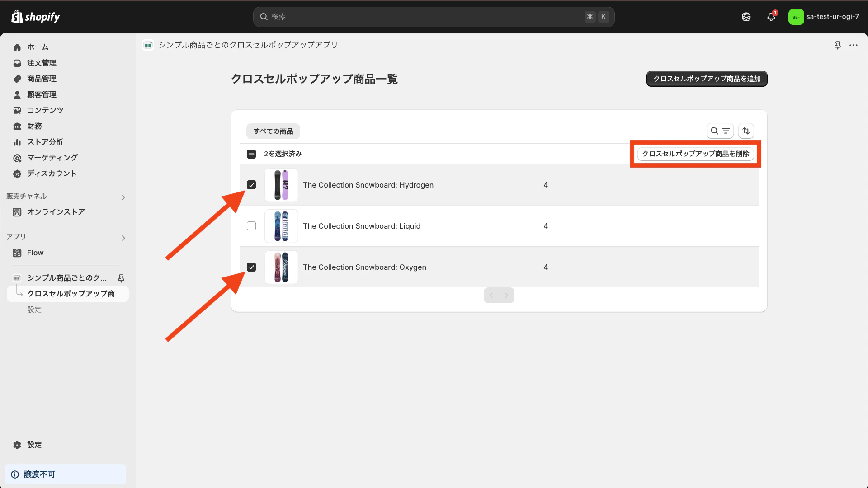
Task: Open the three-dot more actions menu
Action: (854, 45)
